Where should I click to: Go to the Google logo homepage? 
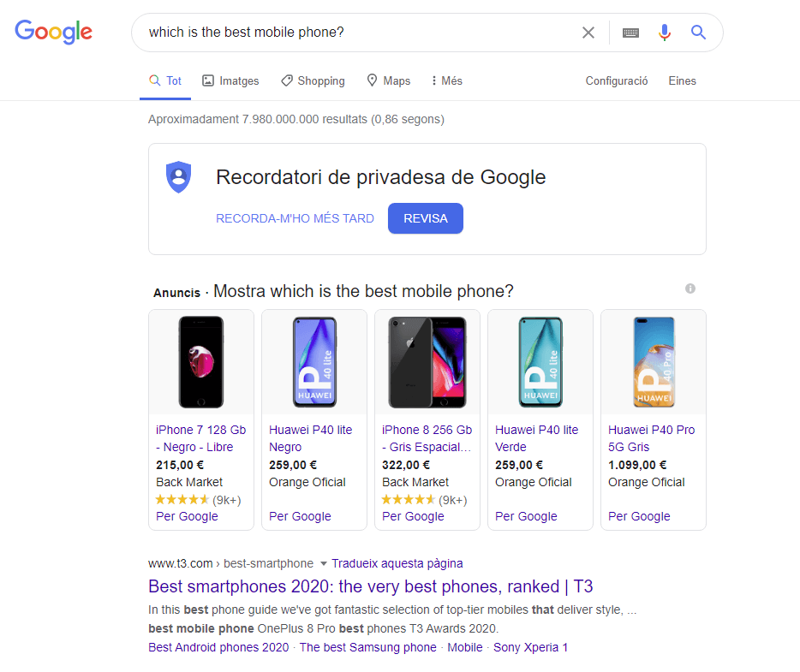pyautogui.click(x=53, y=33)
